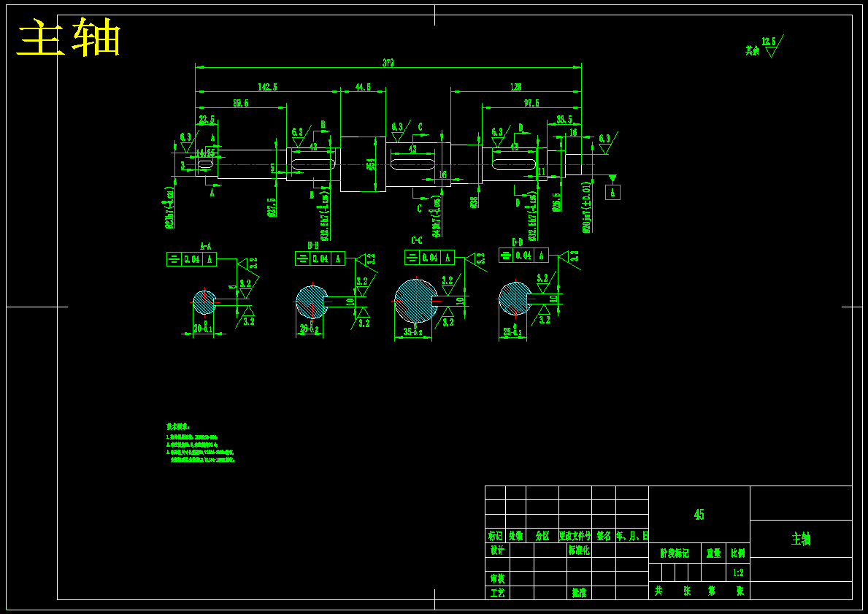Select the hatched cross-section circle of A-A
Viewport: 868px width, 614px height.
click(x=204, y=302)
